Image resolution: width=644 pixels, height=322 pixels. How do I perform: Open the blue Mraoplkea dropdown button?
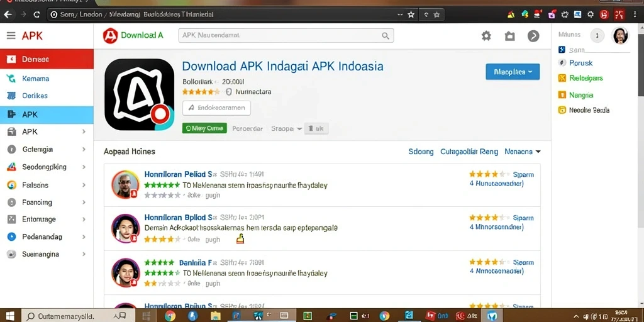point(513,72)
